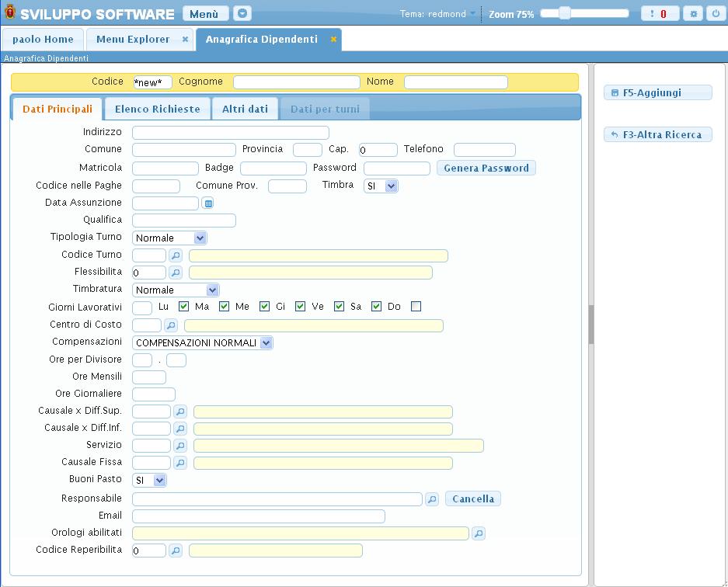Toggle the unchecked checkbox after the Do label
The width and height of the screenshot is (728, 587).
pos(416,307)
